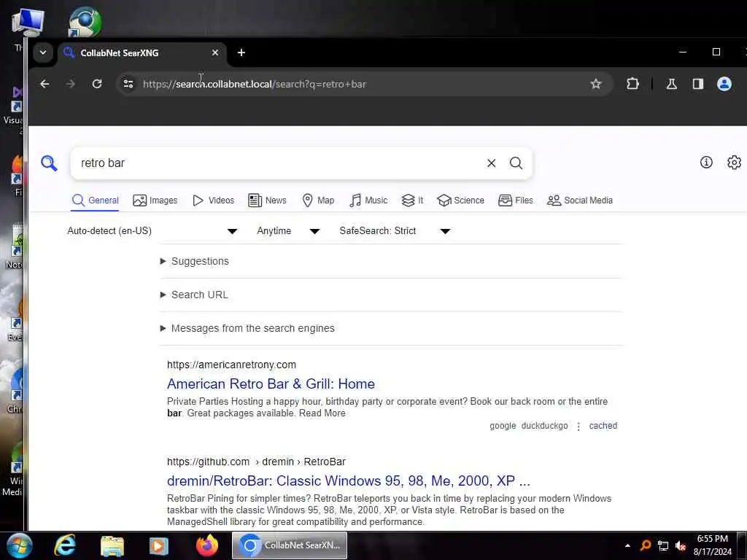Screen dimensions: 747x560
Task: Click the https://americanretrony.com URL
Action: 231,365
